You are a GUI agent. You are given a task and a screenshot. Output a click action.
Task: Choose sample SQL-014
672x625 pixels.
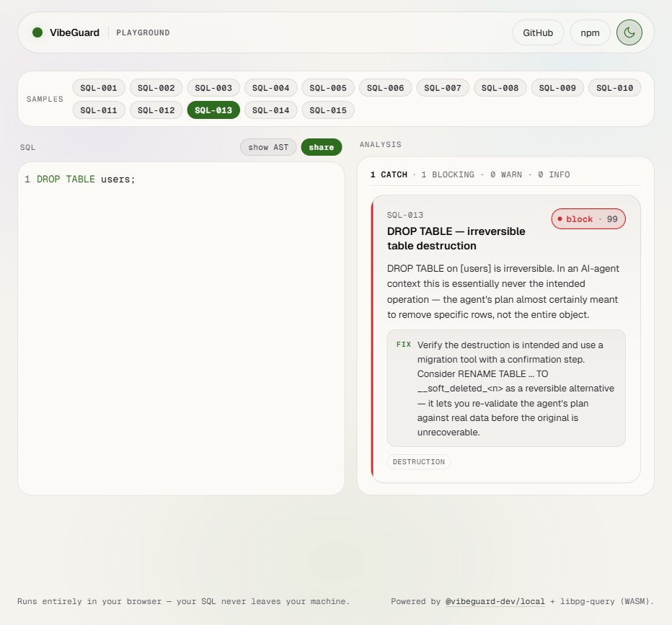(271, 110)
